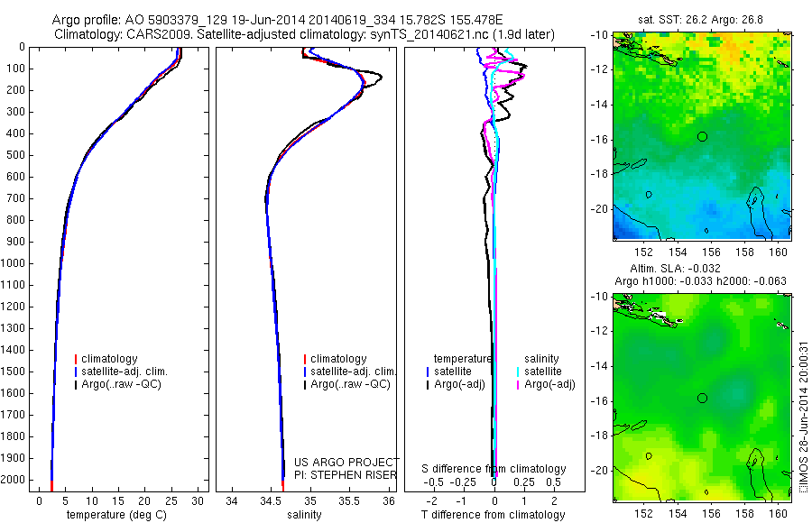Click the Argo float circle on SST map
The width and height of the screenshot is (812, 523).
[x=702, y=137]
